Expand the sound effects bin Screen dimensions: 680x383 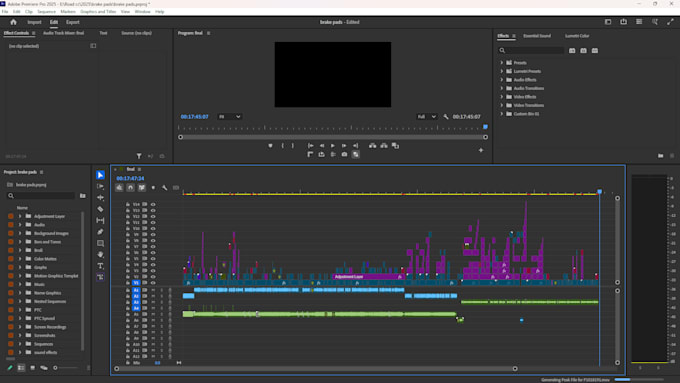pyautogui.click(x=20, y=352)
